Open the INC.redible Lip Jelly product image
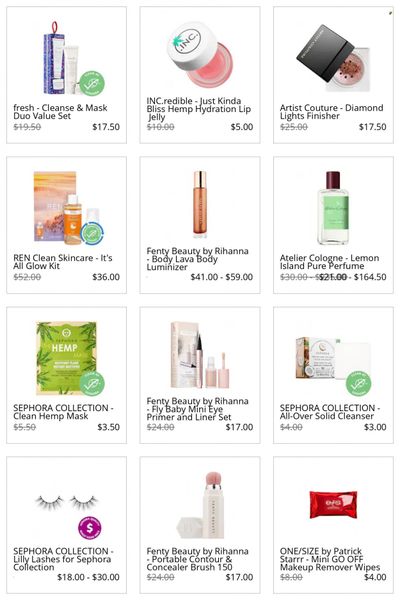400x600 pixels. point(200,53)
